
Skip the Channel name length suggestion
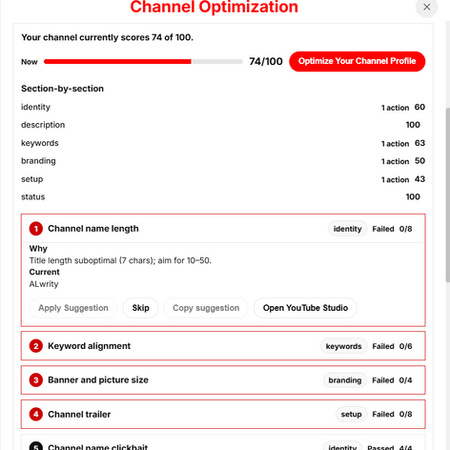pos(141,308)
